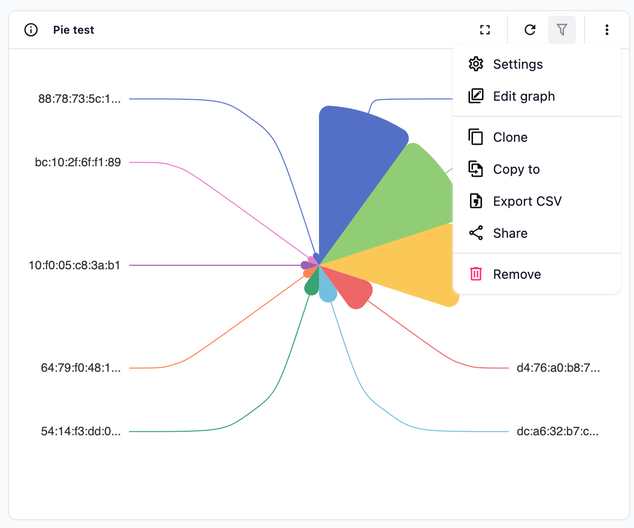Click the red trash icon

click(x=476, y=274)
